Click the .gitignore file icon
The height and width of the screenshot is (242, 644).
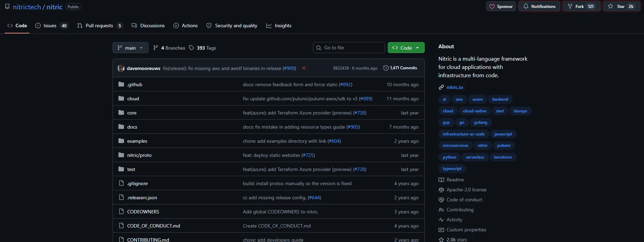(x=121, y=183)
